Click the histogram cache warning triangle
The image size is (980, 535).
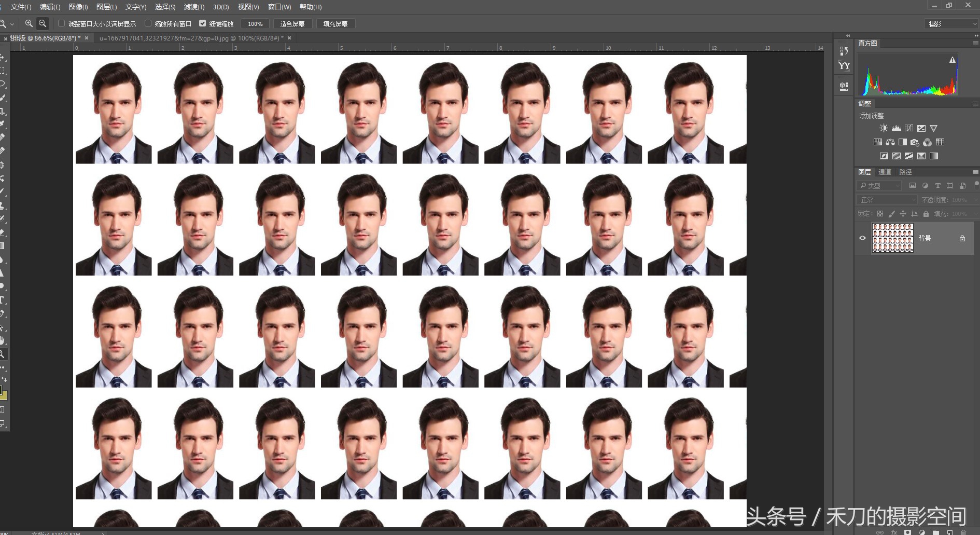click(952, 60)
